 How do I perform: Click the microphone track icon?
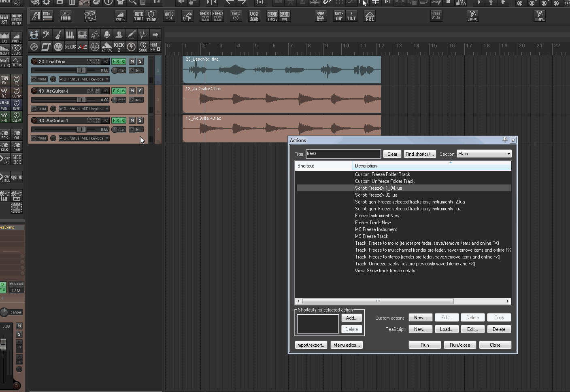106,35
